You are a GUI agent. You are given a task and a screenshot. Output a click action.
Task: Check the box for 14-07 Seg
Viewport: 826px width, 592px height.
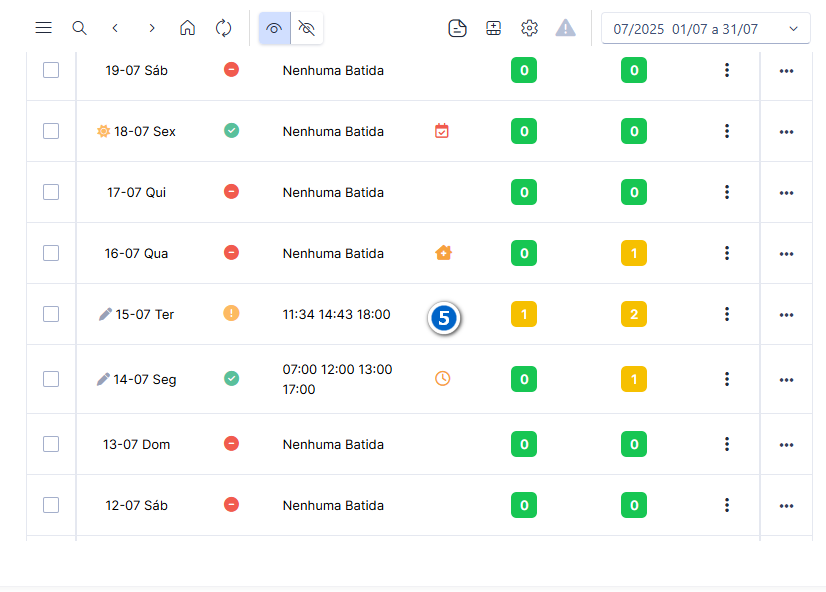[x=51, y=379]
